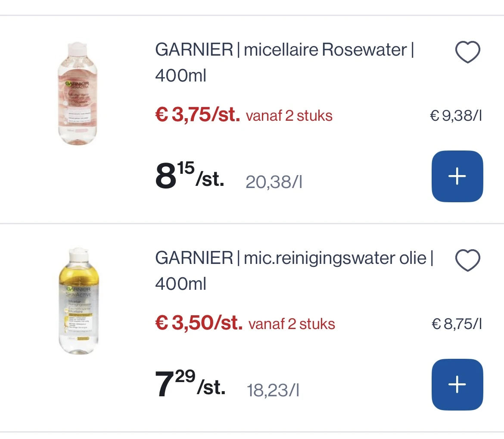The image size is (504, 439).
Task: Select 'vanaf 2 stuks' next to € 3,75
Action: 289,116
